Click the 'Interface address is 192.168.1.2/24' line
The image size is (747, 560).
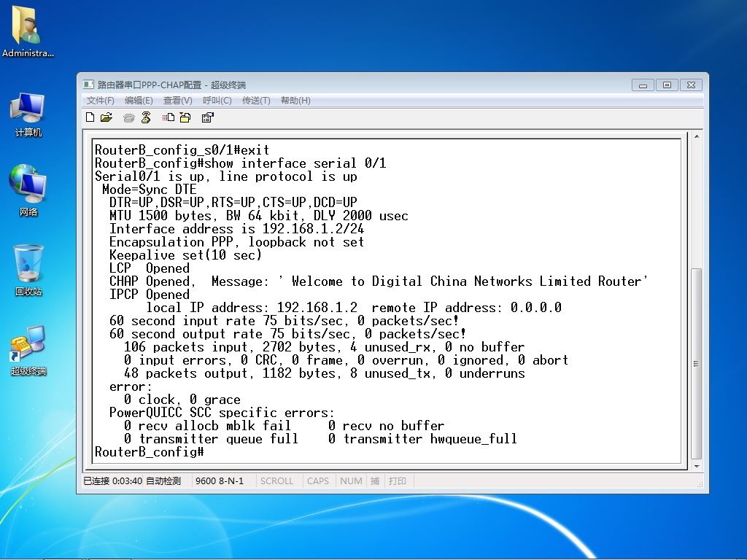(x=236, y=229)
